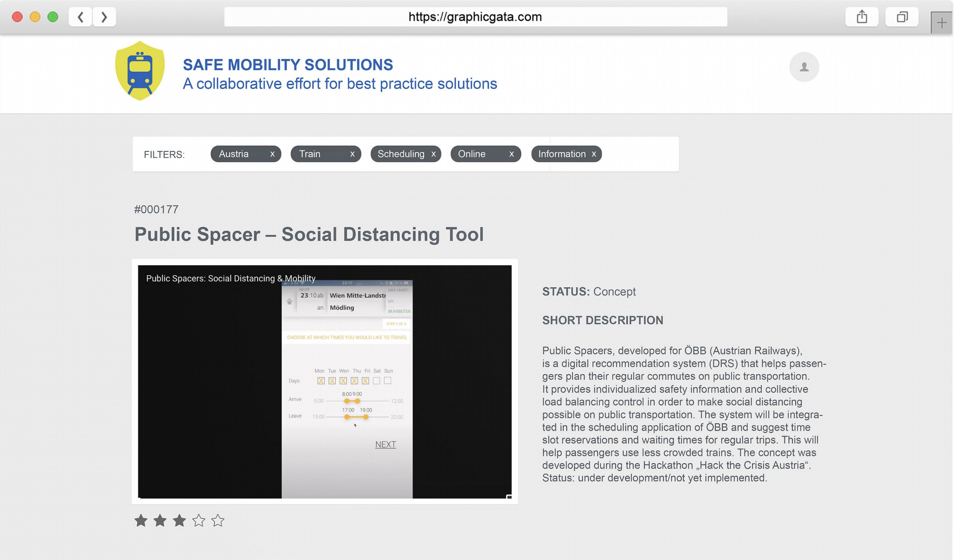The width and height of the screenshot is (954, 560).
Task: Open the browser share icon
Action: (862, 17)
